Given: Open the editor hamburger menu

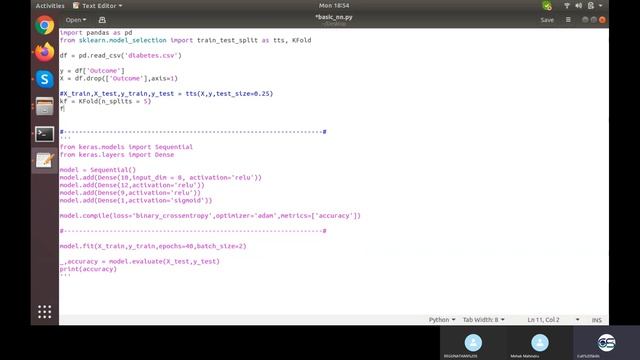Looking at the screenshot, I should point(568,20).
